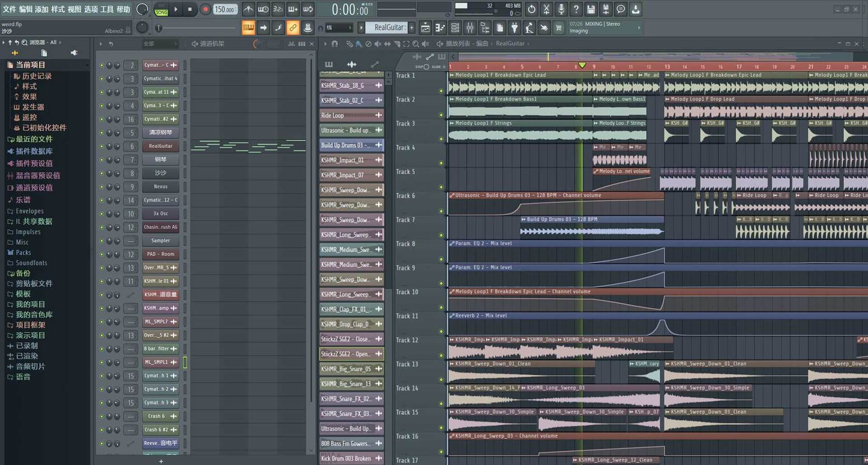Select the playlist pencil draw tool

[x=349, y=44]
